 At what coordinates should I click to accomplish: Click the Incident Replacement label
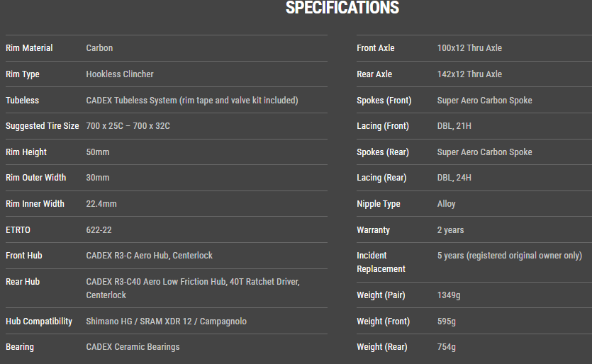click(x=381, y=262)
